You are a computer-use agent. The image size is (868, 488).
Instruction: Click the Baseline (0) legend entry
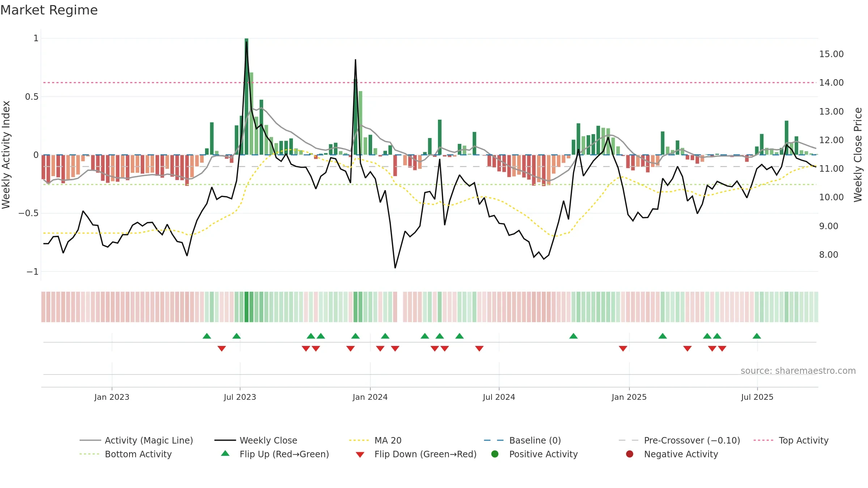point(522,440)
